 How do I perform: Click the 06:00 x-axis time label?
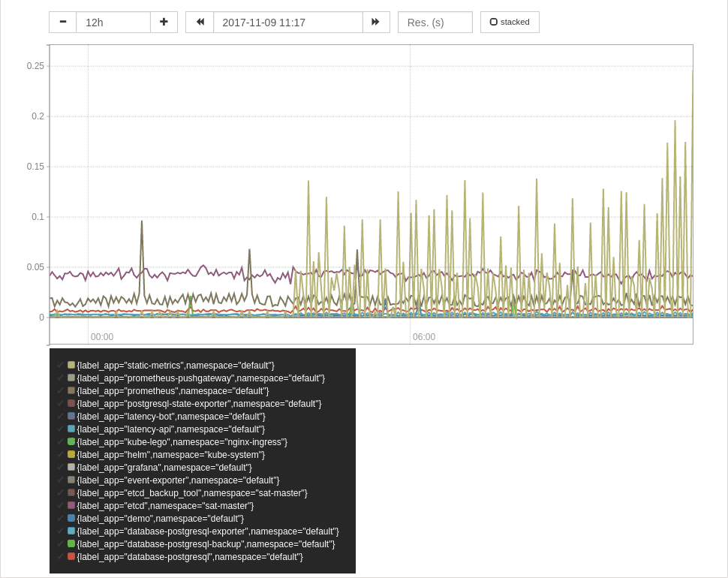[x=424, y=337]
